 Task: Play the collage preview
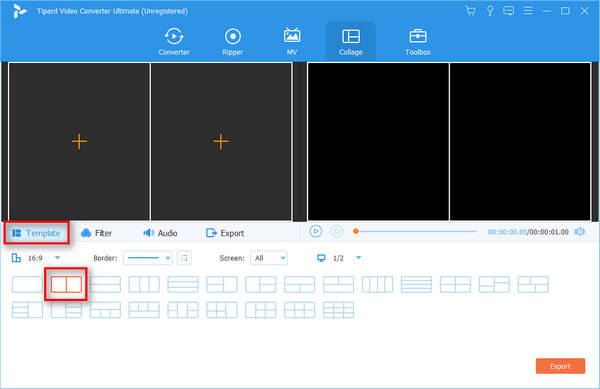point(316,231)
